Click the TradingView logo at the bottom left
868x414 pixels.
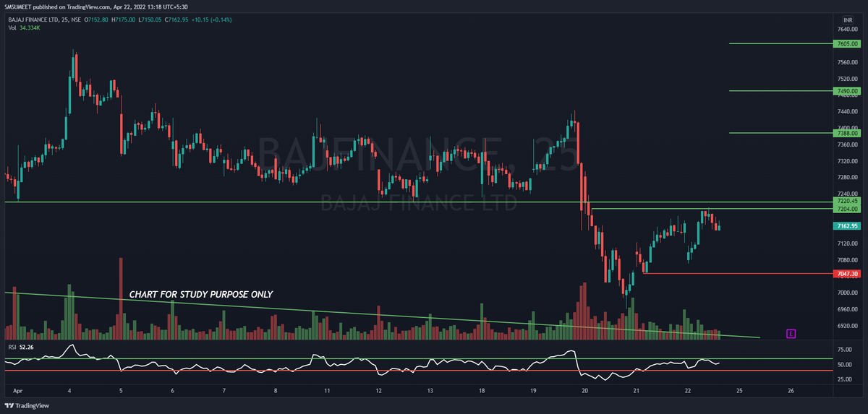coord(27,405)
